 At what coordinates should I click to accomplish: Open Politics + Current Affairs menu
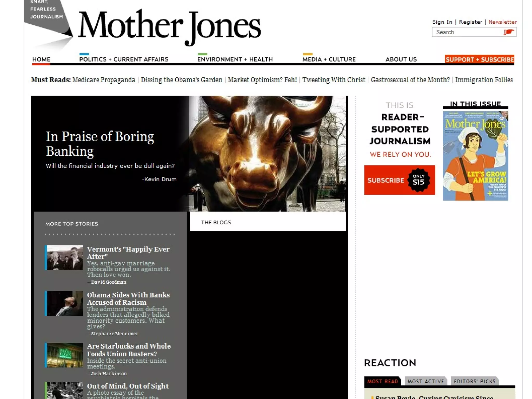(124, 59)
